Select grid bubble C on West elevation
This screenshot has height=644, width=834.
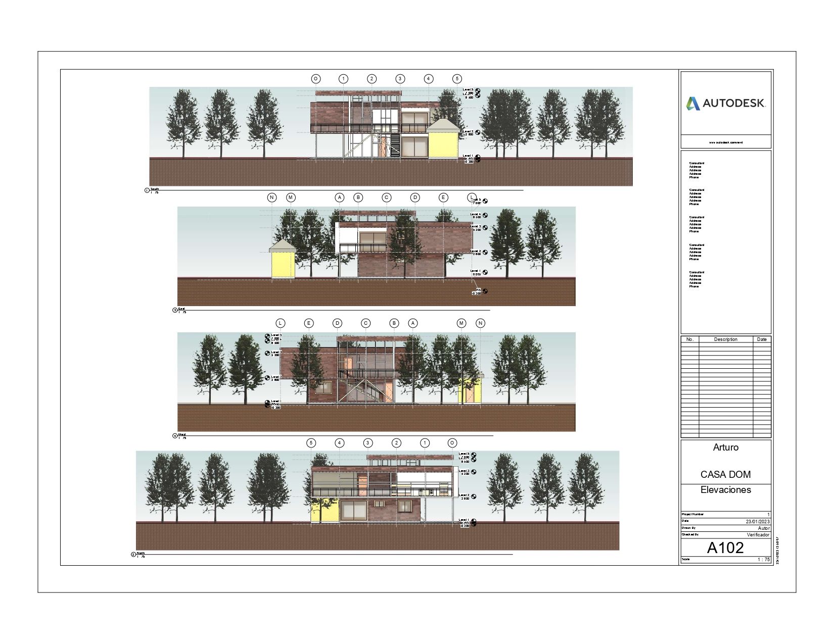point(365,323)
